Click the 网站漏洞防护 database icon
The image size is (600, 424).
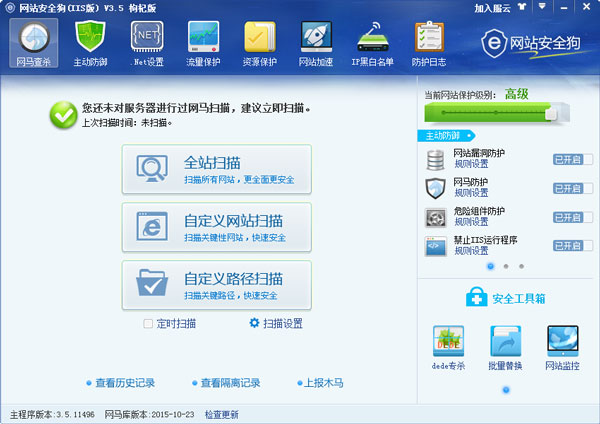435,160
